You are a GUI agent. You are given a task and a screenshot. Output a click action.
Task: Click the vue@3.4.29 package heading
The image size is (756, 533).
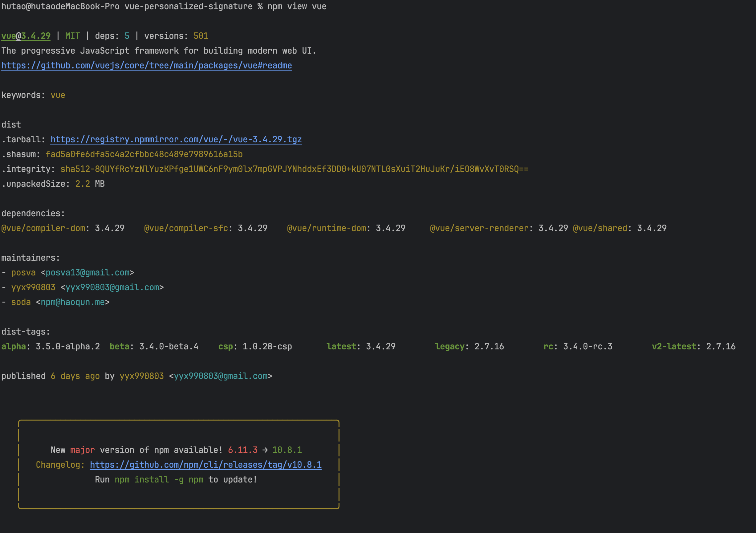point(26,36)
